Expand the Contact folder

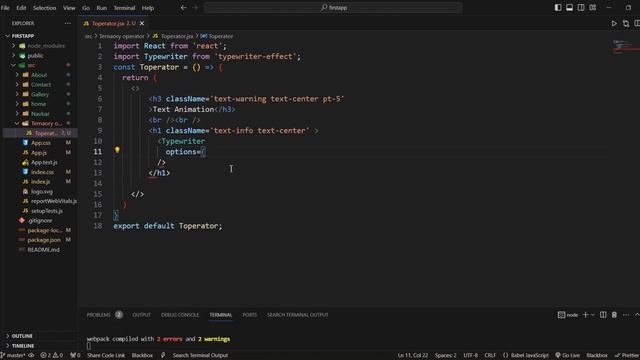click(x=17, y=84)
